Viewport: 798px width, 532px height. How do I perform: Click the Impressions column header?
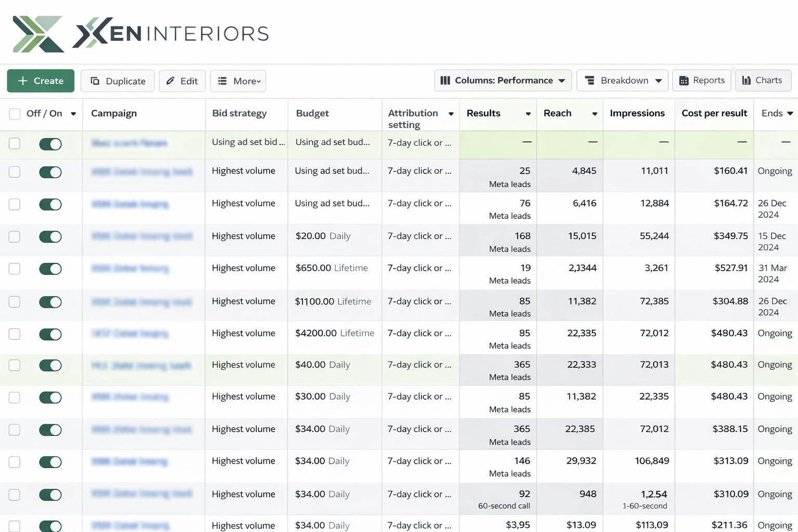point(637,113)
